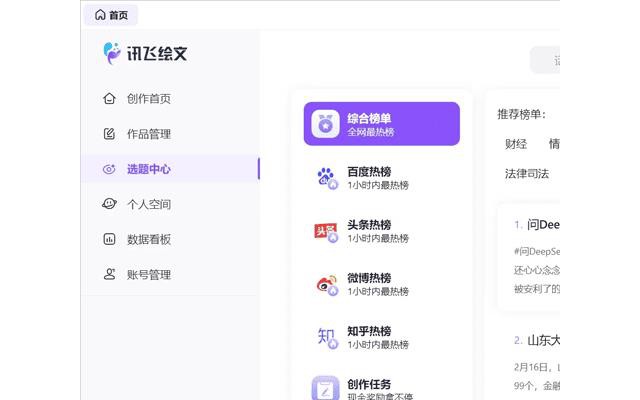Click the 讯飞绘文 brand name text
Viewport: 640px width, 400px height.
(157, 53)
